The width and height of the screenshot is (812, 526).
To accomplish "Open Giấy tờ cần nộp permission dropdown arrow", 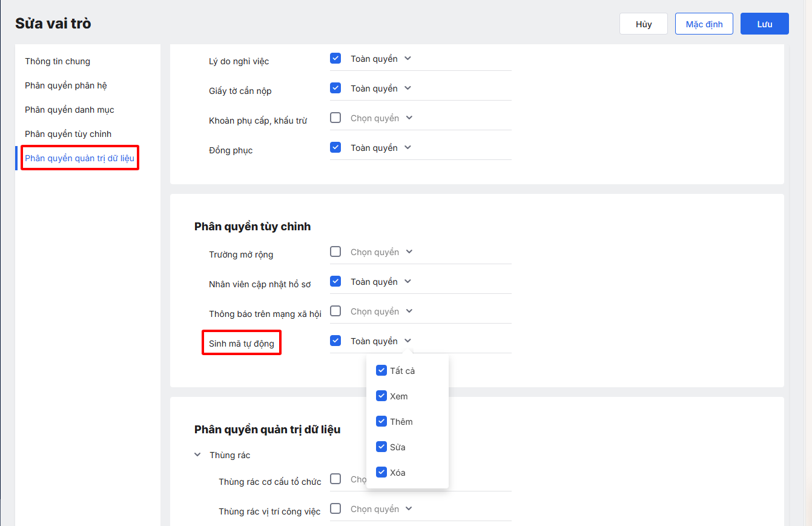I will pos(408,88).
